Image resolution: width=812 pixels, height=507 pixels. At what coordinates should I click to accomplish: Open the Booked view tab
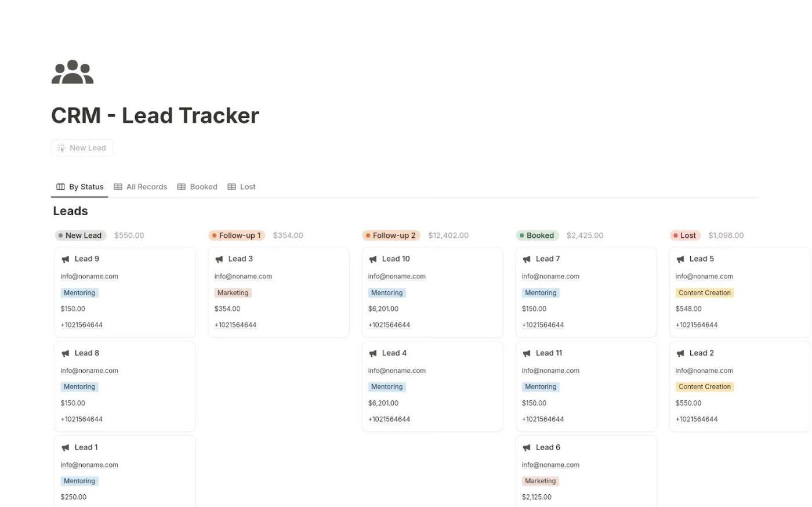tap(204, 186)
